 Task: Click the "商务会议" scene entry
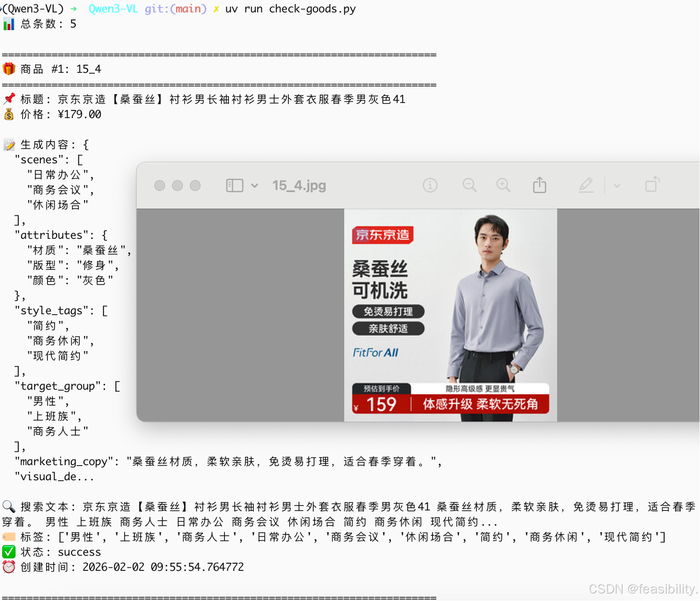coord(60,190)
